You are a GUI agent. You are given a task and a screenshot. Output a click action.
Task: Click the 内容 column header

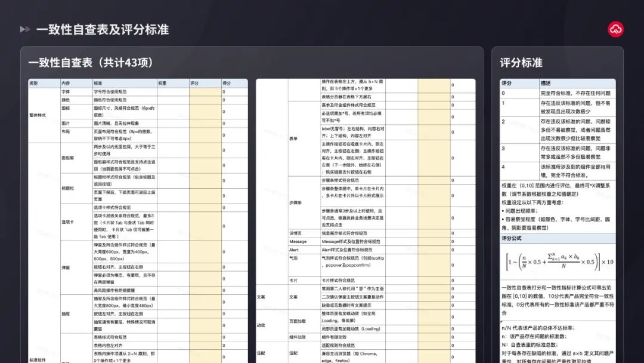pos(76,83)
